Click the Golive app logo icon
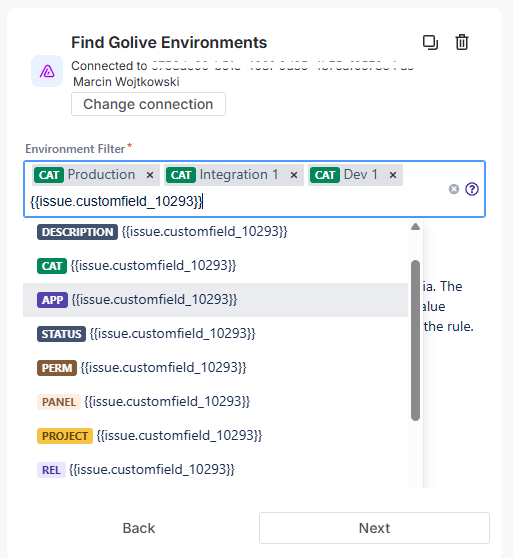This screenshot has height=558, width=513. click(47, 71)
